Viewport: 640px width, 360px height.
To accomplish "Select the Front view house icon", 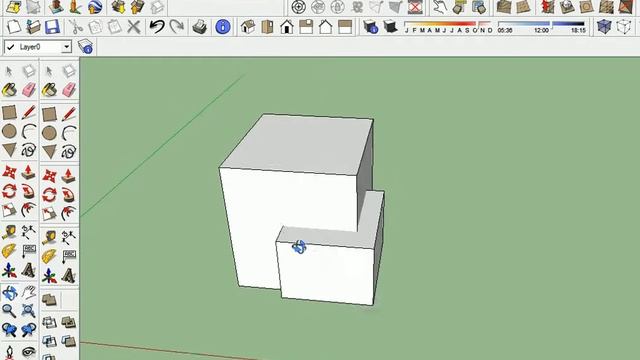I will [287, 27].
